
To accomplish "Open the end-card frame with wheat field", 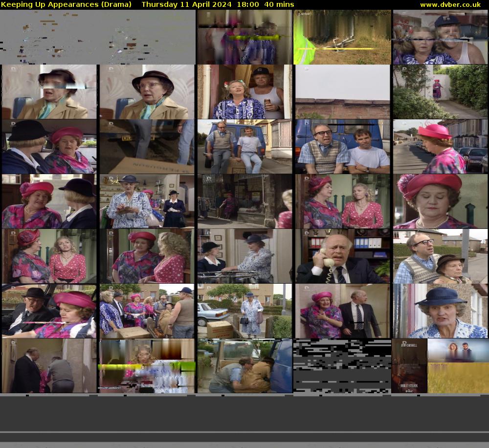I will 440,366.
